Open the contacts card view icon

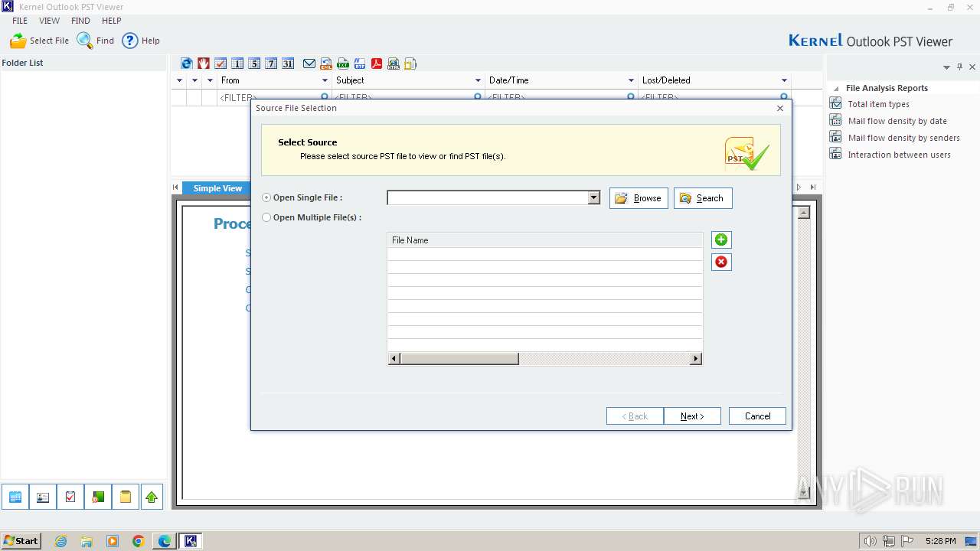click(43, 497)
